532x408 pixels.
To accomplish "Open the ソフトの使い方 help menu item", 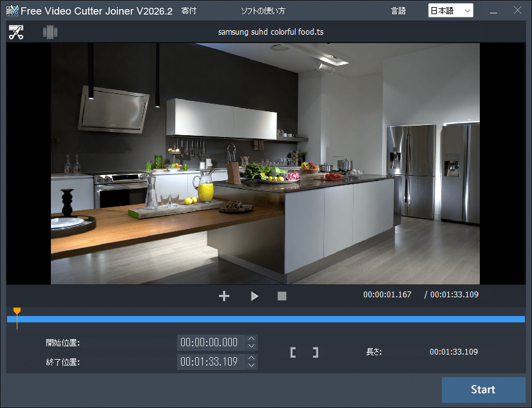I will pyautogui.click(x=263, y=11).
